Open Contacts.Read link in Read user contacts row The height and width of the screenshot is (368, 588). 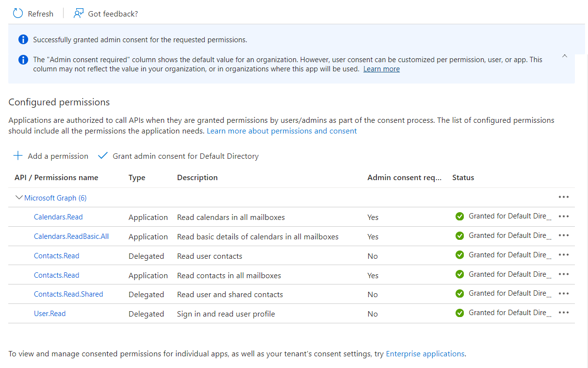click(56, 256)
